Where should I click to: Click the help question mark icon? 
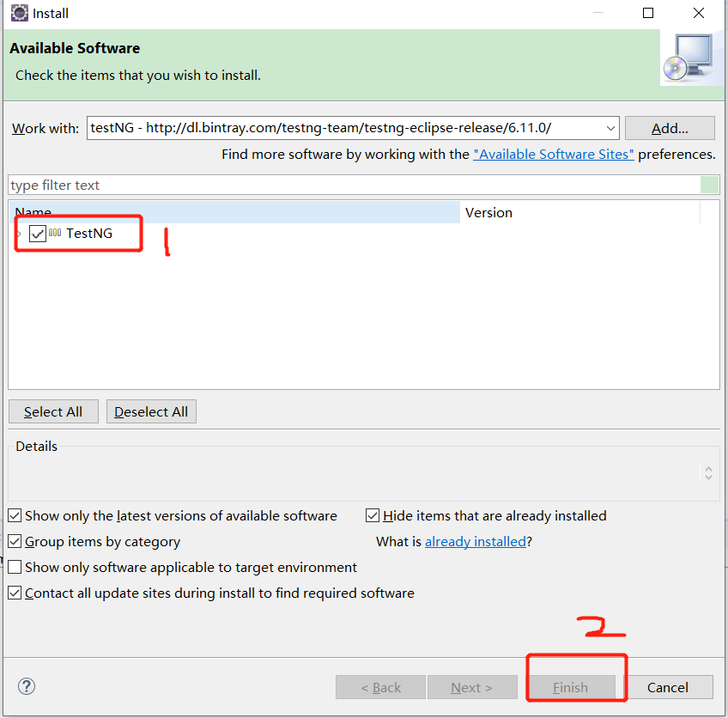click(27, 686)
